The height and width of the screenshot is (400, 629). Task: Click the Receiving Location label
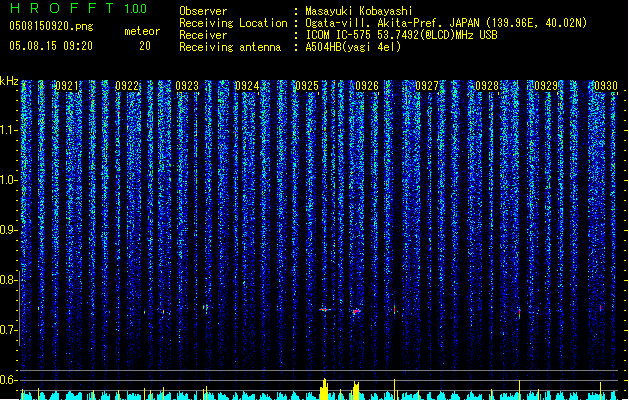tap(233, 23)
